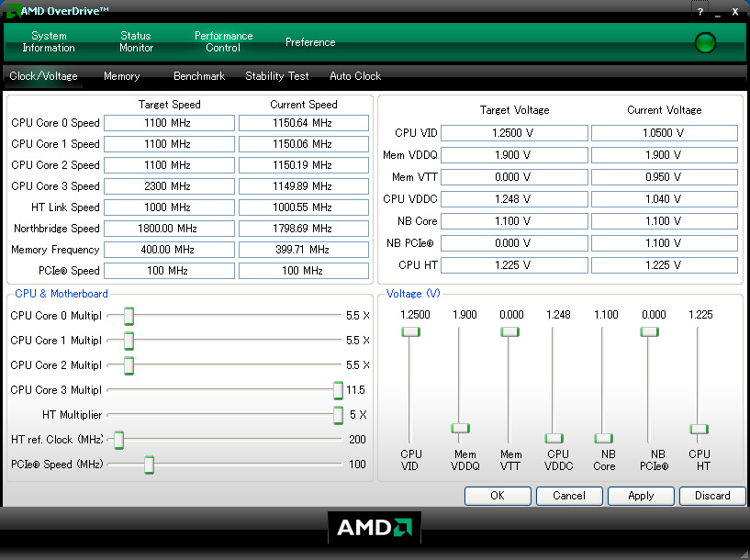
Task: Click current memory frequency 399.71 MHz
Action: tap(304, 249)
